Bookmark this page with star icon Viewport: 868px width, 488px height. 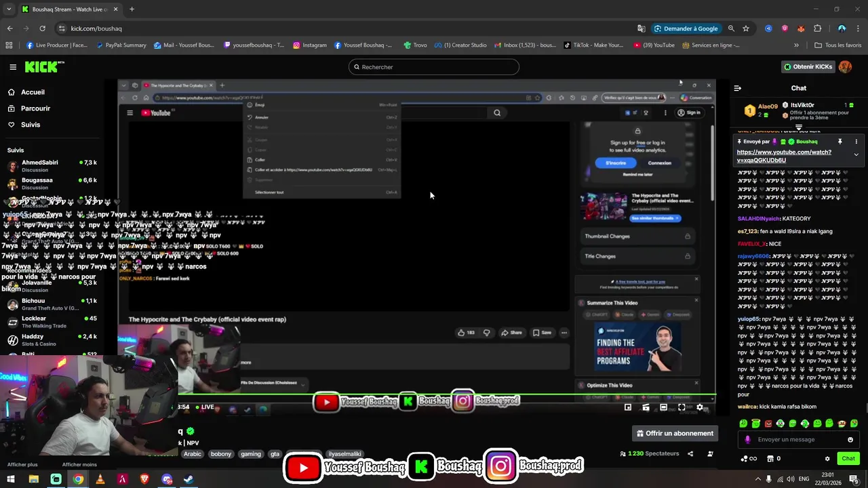pyautogui.click(x=746, y=28)
